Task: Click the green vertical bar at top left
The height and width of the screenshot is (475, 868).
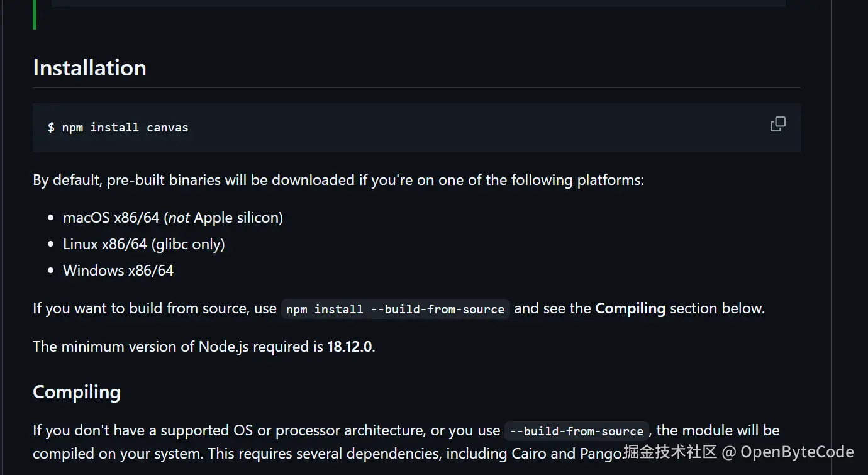Action: point(35,14)
